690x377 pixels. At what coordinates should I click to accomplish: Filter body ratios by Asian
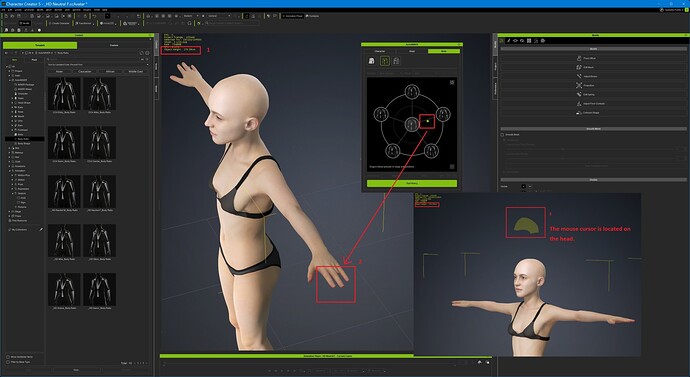[59, 71]
